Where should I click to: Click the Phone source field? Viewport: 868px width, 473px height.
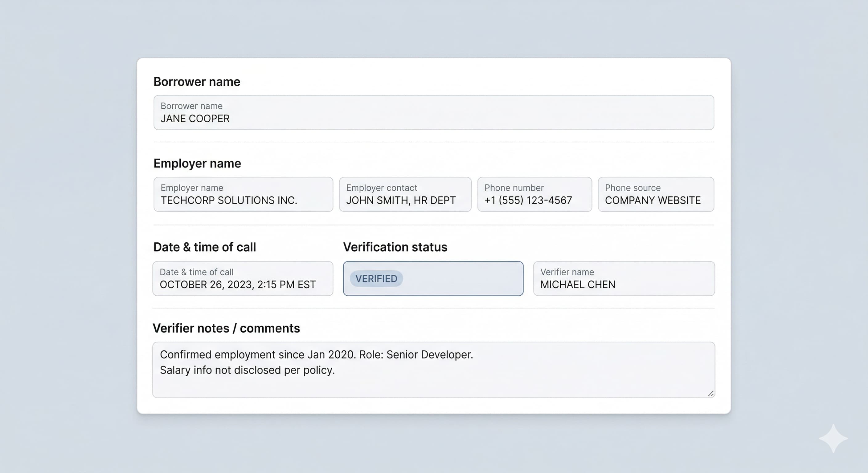tap(655, 194)
